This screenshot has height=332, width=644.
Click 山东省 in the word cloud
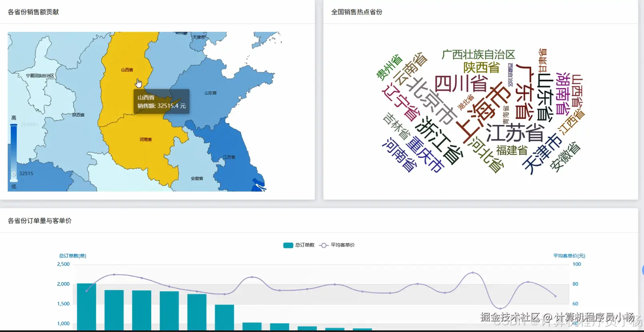click(546, 98)
